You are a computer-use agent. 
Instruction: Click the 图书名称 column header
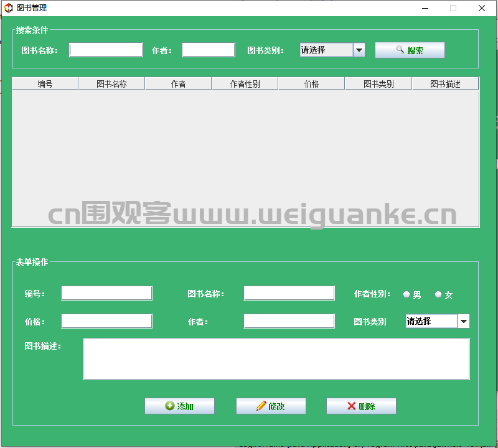[x=111, y=83]
